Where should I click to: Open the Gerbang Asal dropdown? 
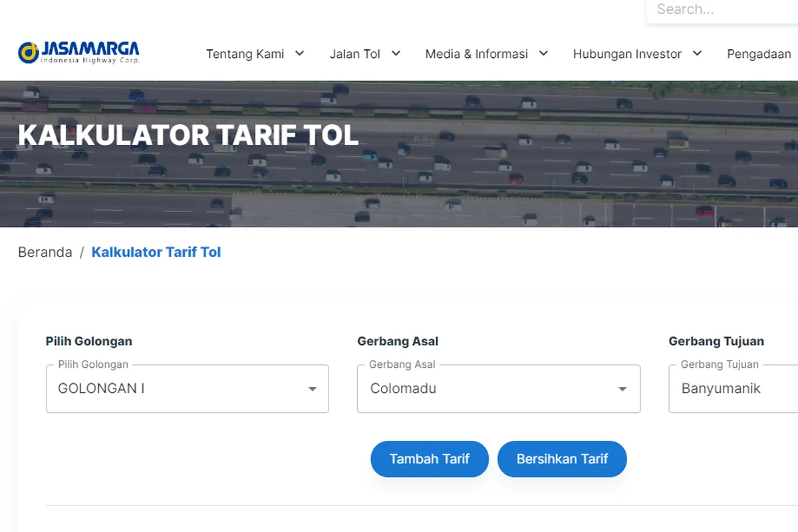(x=499, y=389)
